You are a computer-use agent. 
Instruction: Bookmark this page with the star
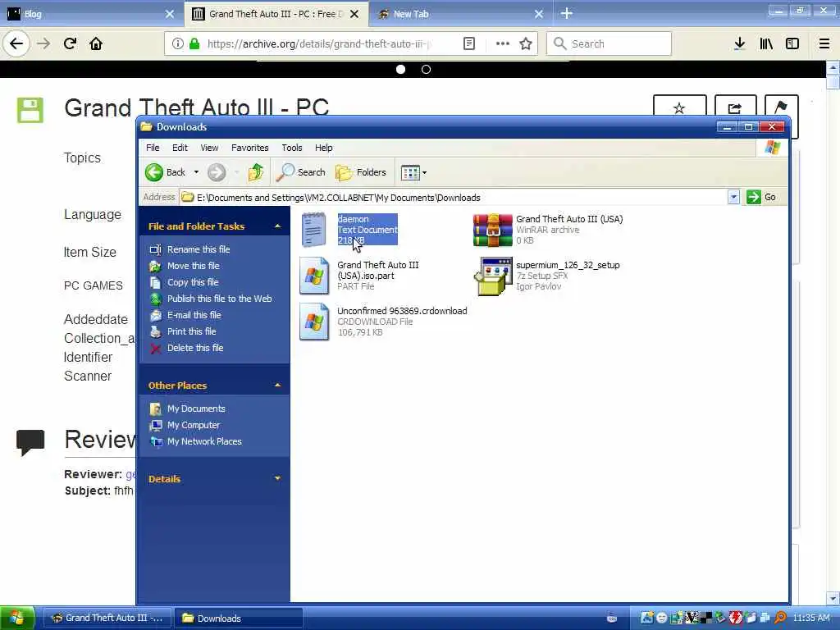pos(526,43)
